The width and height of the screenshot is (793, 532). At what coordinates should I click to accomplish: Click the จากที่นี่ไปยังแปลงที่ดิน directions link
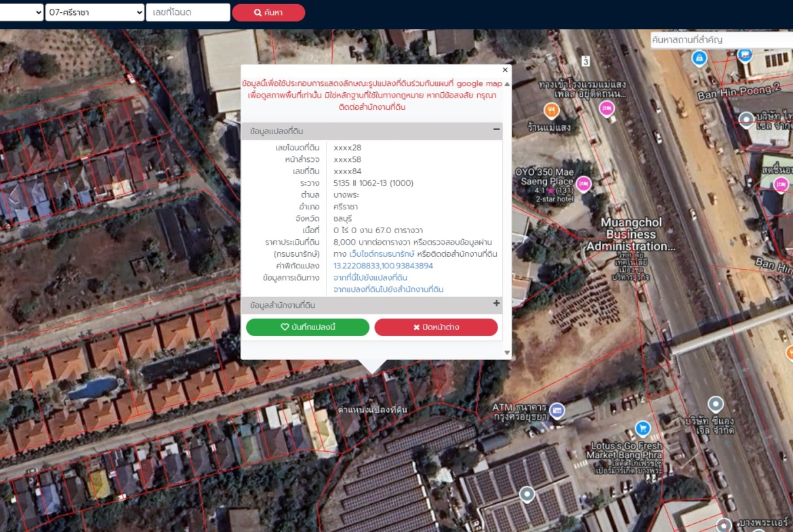pos(370,278)
